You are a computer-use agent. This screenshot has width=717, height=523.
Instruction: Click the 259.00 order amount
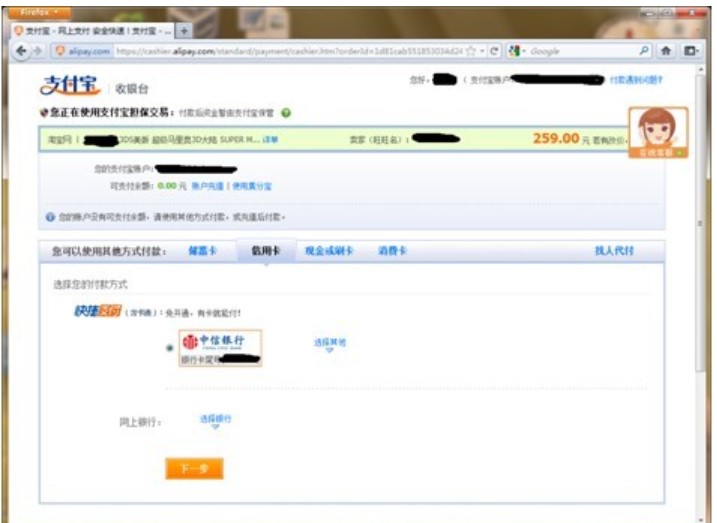556,138
